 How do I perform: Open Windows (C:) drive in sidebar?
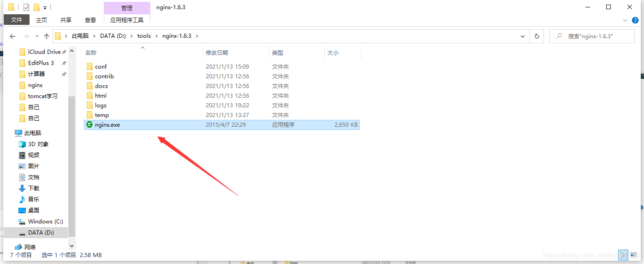pyautogui.click(x=41, y=221)
